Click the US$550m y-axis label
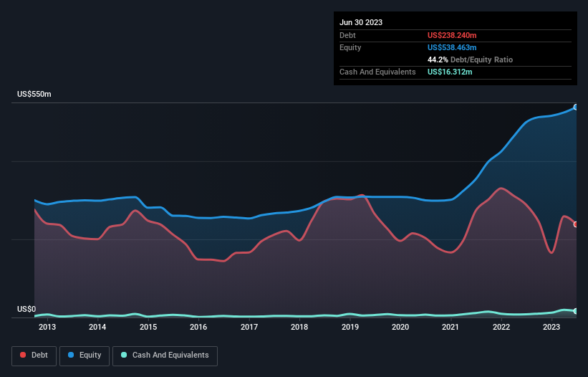Viewport: 588px width, 377px height. (x=34, y=94)
